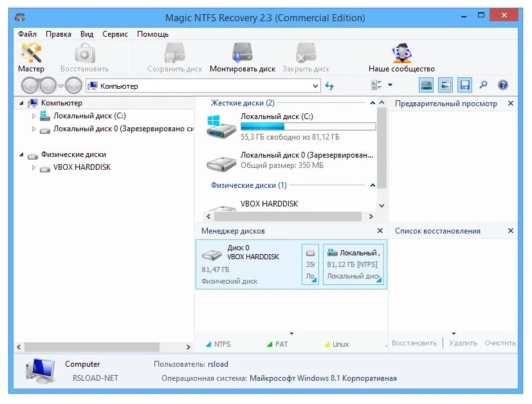Go back with the left navigation arrow
This screenshot has width=532, height=404.
(x=30, y=86)
